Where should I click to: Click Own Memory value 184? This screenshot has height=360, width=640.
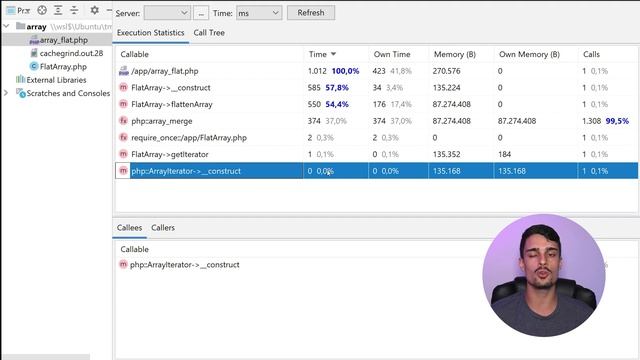click(x=504, y=154)
